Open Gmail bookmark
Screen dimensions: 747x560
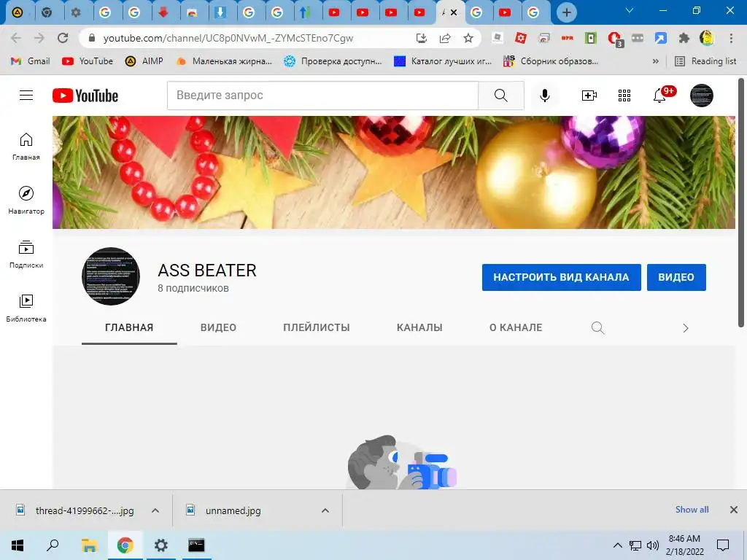pos(31,61)
